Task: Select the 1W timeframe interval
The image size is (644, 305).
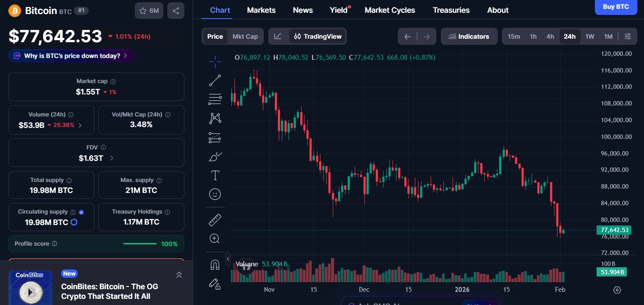Action: (590, 36)
